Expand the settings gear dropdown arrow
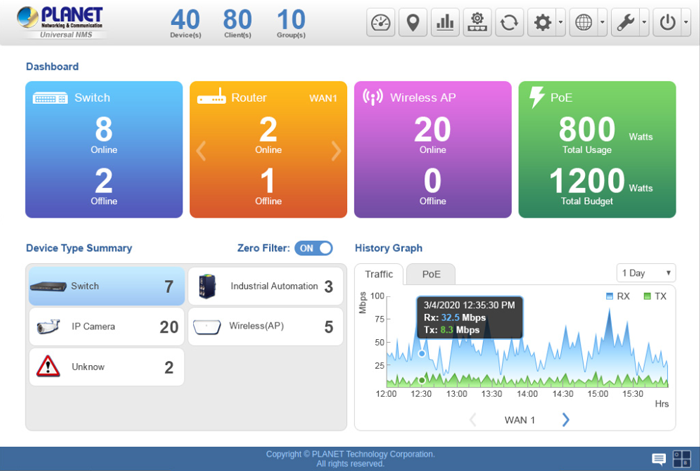 [560, 23]
